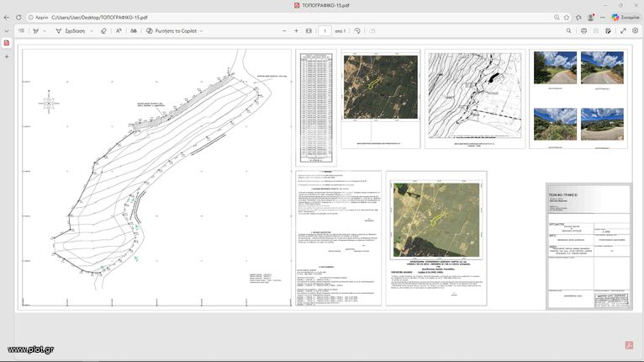
Task: Search within the PDF document
Action: 569,31
